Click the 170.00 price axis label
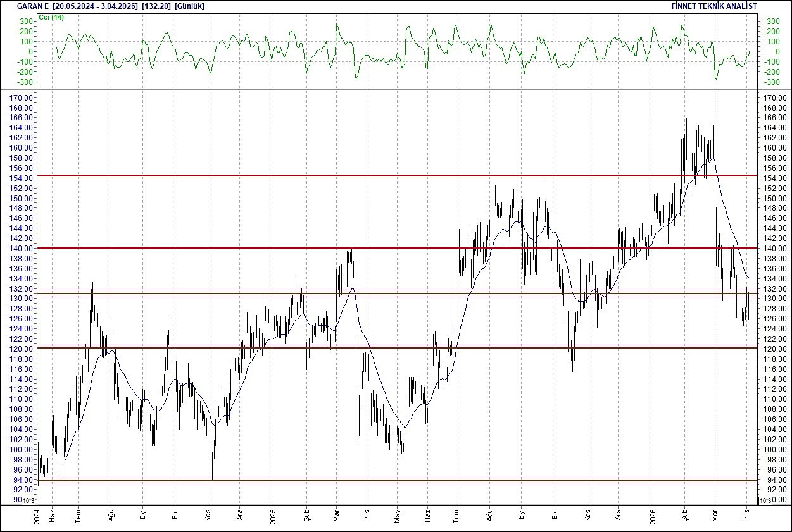Viewport: 792px width, 532px height. (x=21, y=98)
